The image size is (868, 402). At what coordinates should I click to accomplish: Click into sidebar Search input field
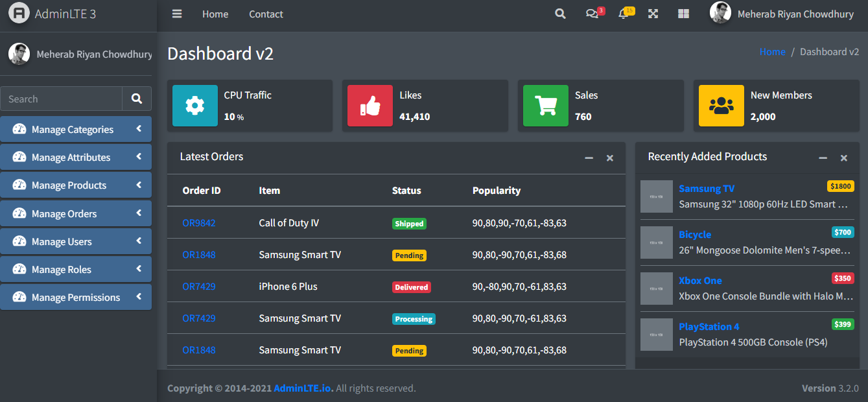click(x=62, y=99)
